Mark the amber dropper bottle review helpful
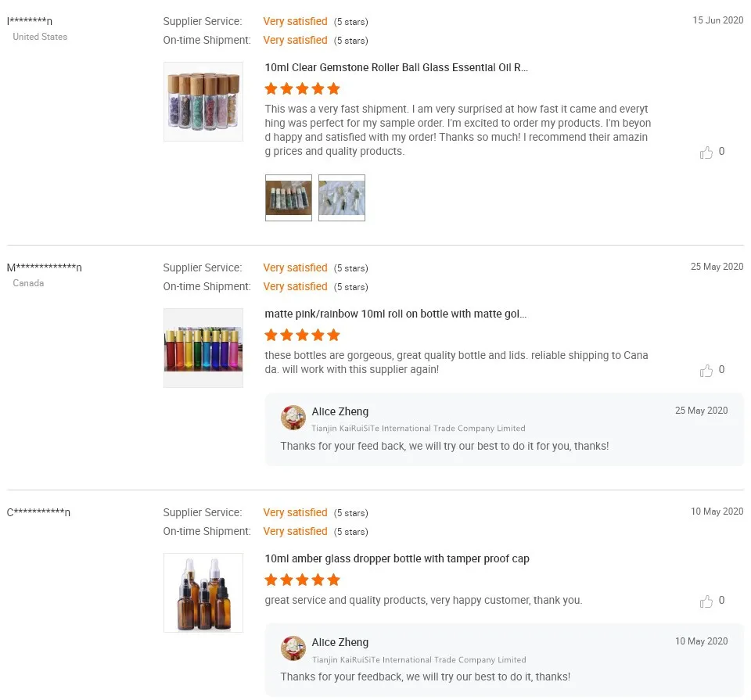 [x=706, y=601]
